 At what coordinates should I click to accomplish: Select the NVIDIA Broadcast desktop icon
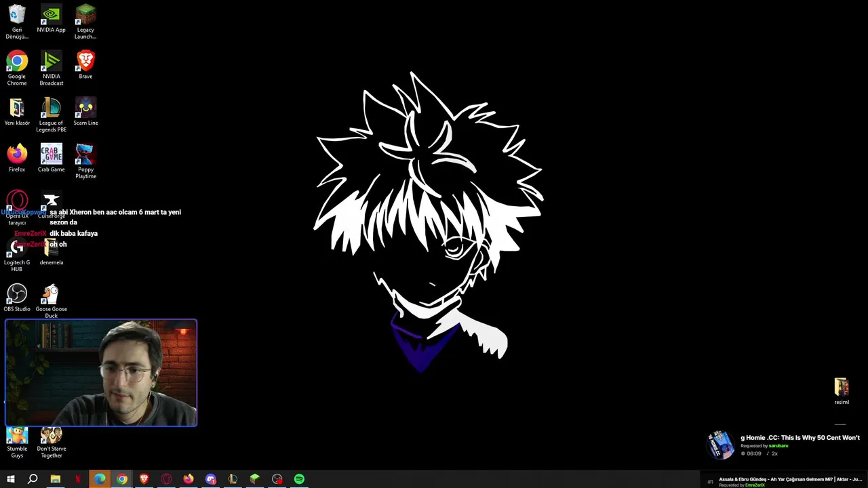(x=51, y=68)
